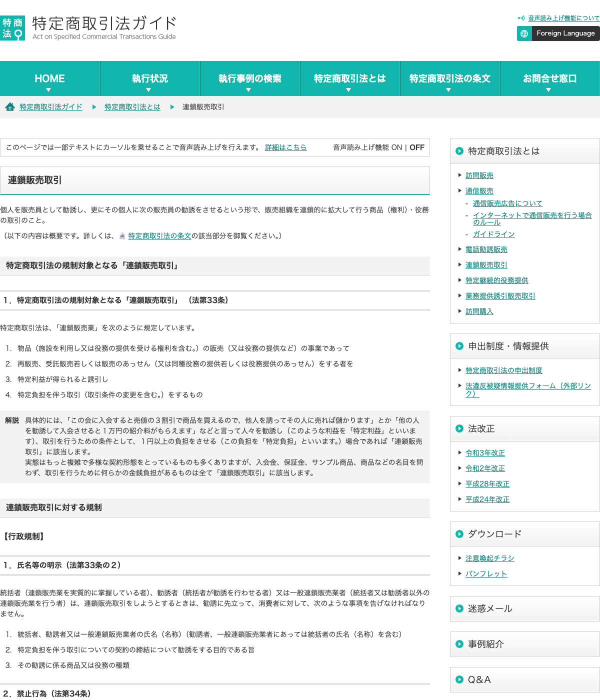Screen dimensions: 600x700
Task: Open the 特定商取引法の申出制度 link
Action: [x=504, y=370]
